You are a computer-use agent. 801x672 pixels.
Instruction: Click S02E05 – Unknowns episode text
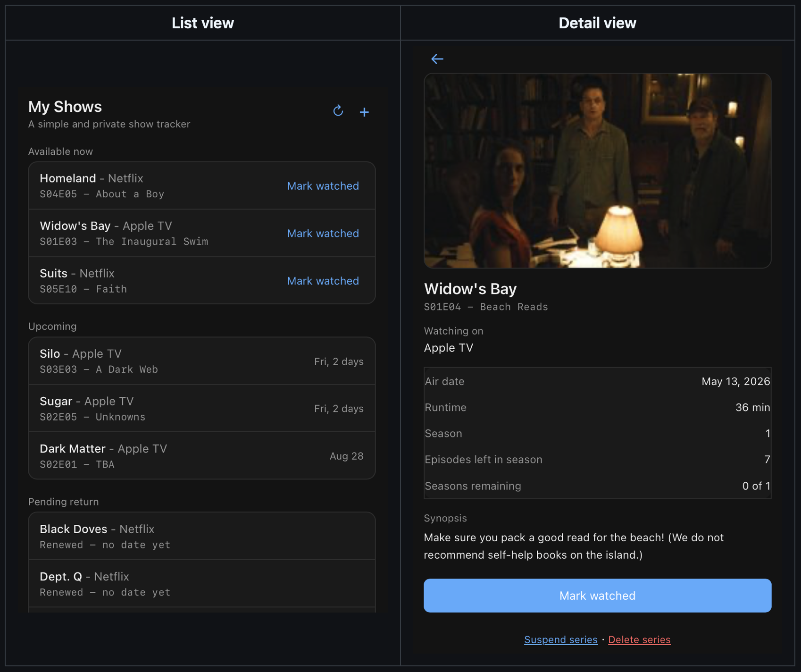[92, 417]
